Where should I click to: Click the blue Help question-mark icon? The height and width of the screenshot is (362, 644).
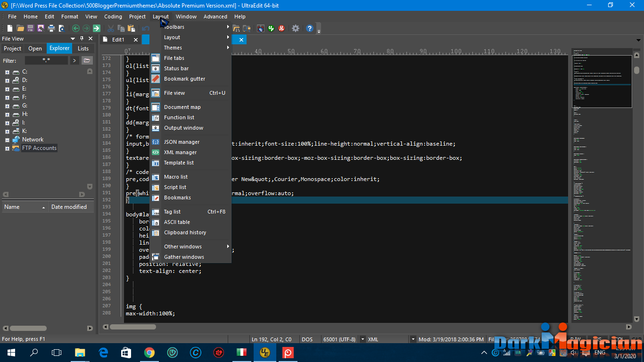[310, 28]
